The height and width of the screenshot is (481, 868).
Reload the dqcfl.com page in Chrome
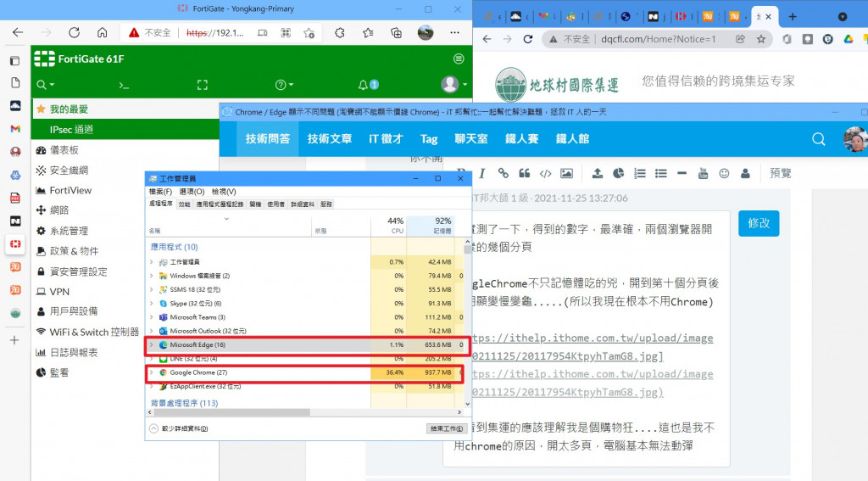pos(528,39)
